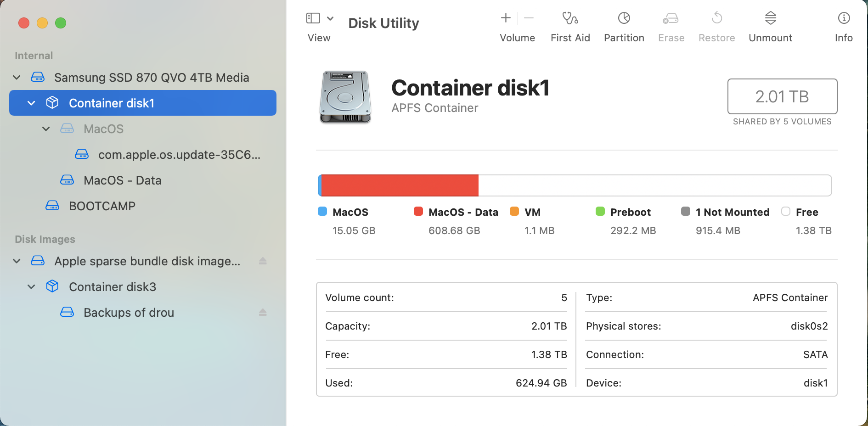Eject the Backups of drou volume
This screenshot has height=426, width=868.
click(263, 313)
